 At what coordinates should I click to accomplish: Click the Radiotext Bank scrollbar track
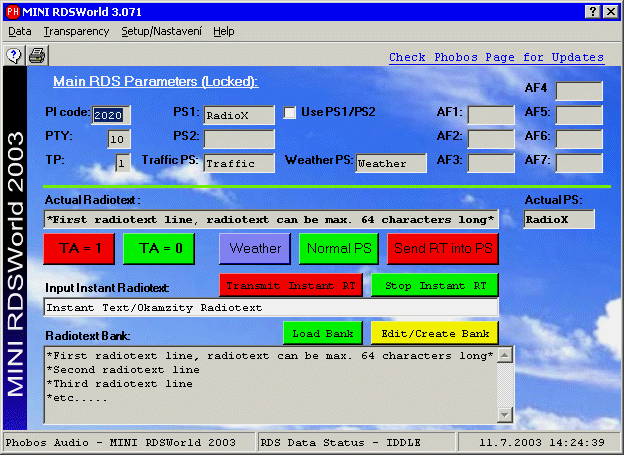pos(505,385)
